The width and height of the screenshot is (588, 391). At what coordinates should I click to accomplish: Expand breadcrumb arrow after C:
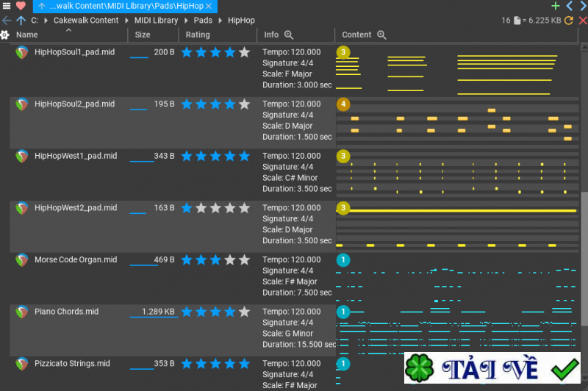click(46, 21)
